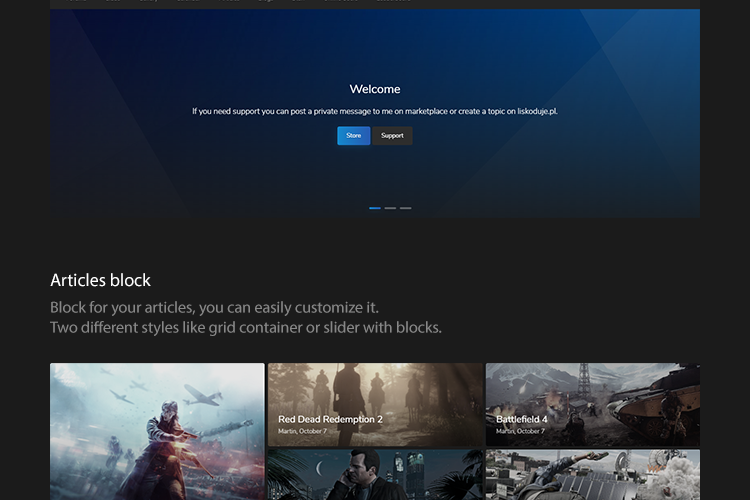Screen dimensions: 750x500
Task: Click the Welcome slide heading
Action: pyautogui.click(x=375, y=89)
